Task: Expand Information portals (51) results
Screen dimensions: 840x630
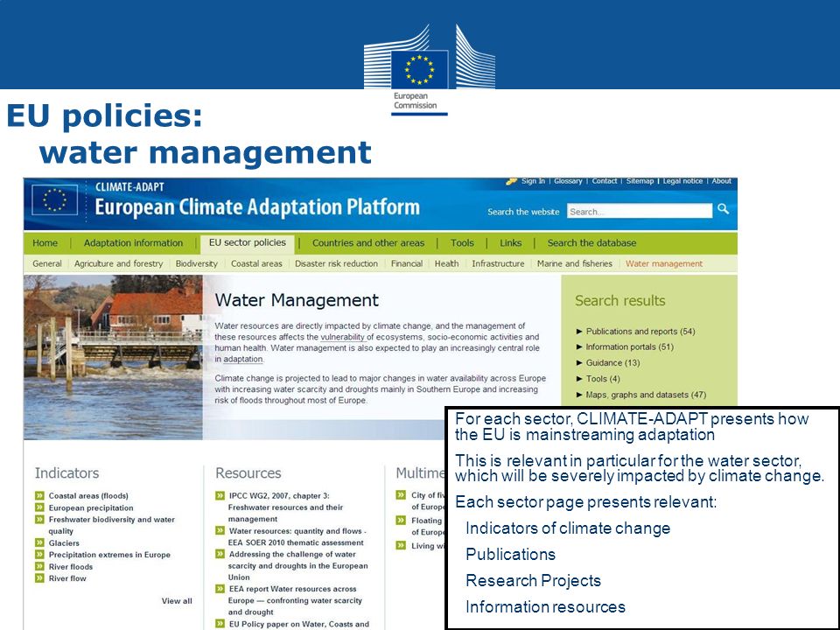Action: click(x=625, y=346)
